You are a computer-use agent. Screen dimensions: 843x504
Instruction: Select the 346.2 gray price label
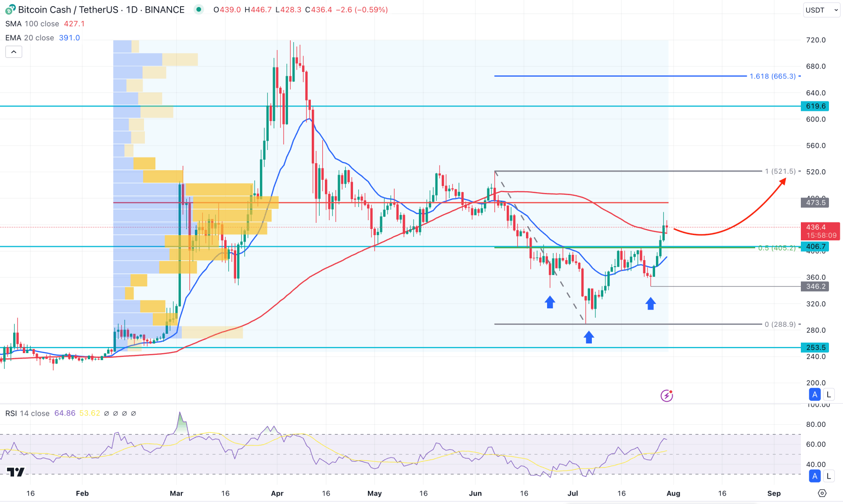(815, 286)
